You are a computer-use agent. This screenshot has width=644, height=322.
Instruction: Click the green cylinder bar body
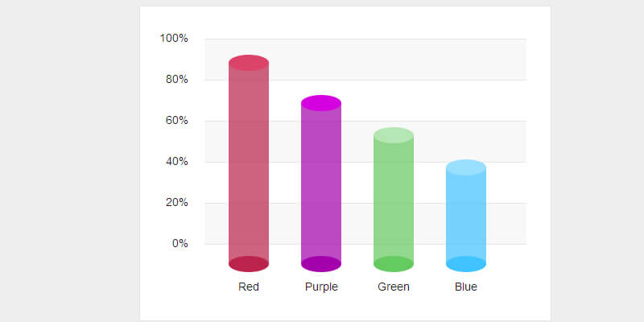tap(394, 200)
